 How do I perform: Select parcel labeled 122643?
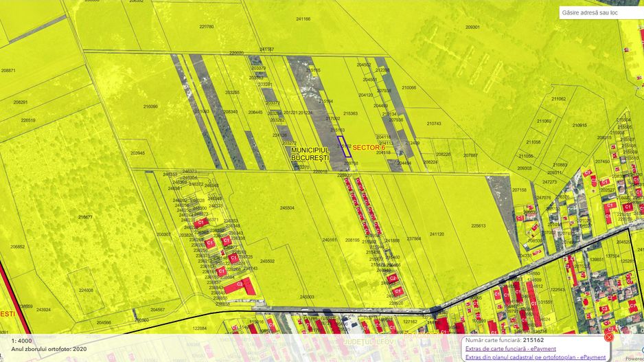(x=557, y=290)
